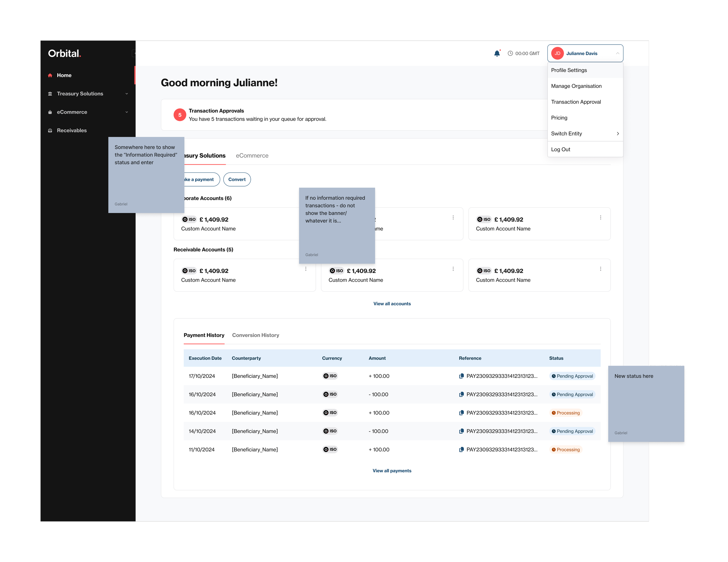Screen dimensions: 728x562
Task: Expand Treasury Solutions in sidebar
Action: pyautogui.click(x=126, y=94)
